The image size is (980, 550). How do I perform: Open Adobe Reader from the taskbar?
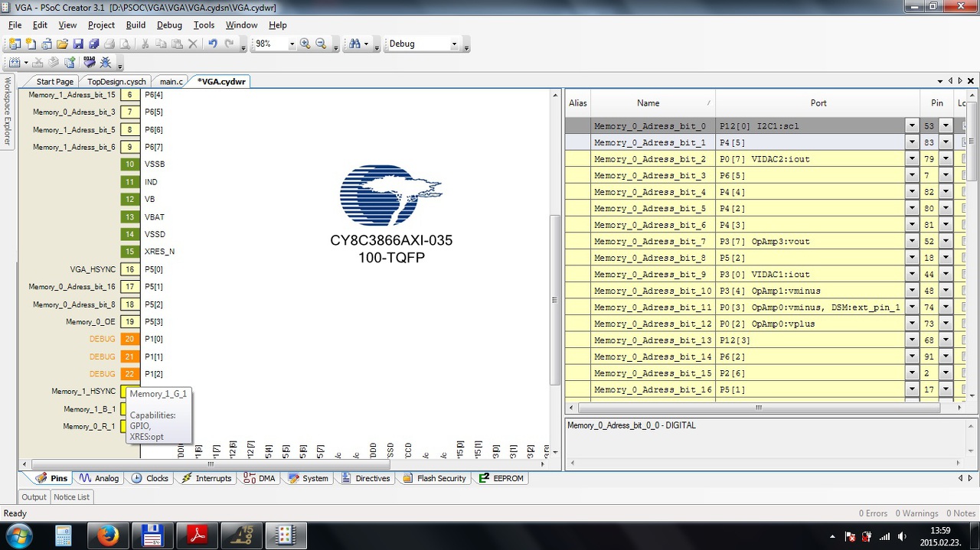click(x=198, y=535)
